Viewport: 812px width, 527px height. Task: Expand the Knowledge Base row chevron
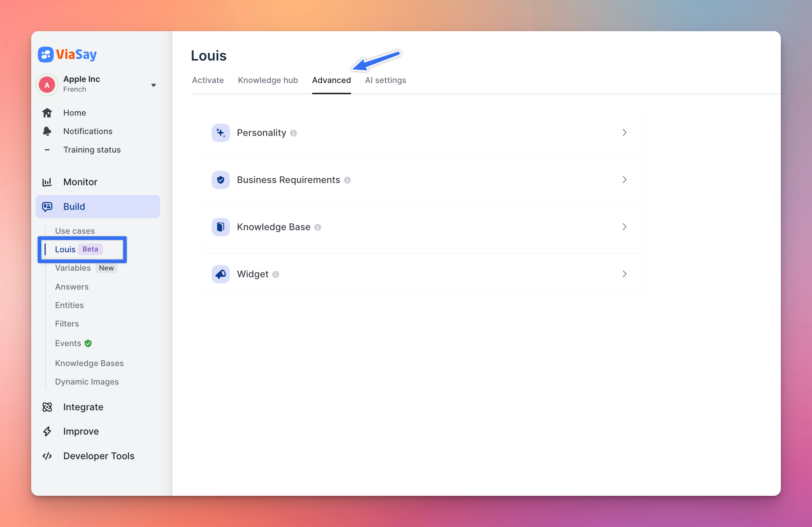(x=624, y=227)
